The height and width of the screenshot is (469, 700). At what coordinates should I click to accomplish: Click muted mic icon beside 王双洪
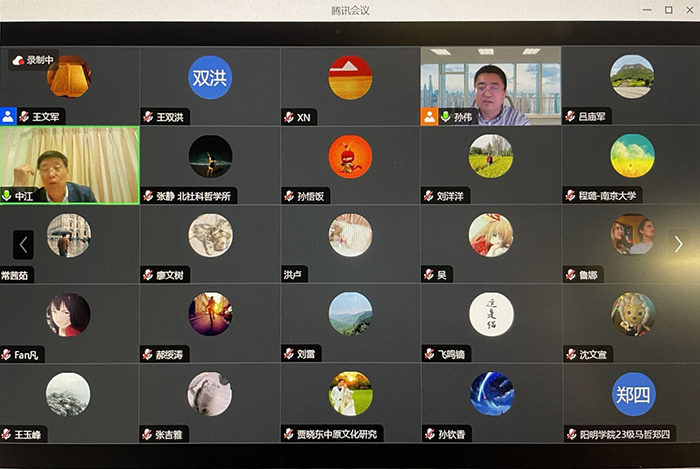[x=148, y=117]
